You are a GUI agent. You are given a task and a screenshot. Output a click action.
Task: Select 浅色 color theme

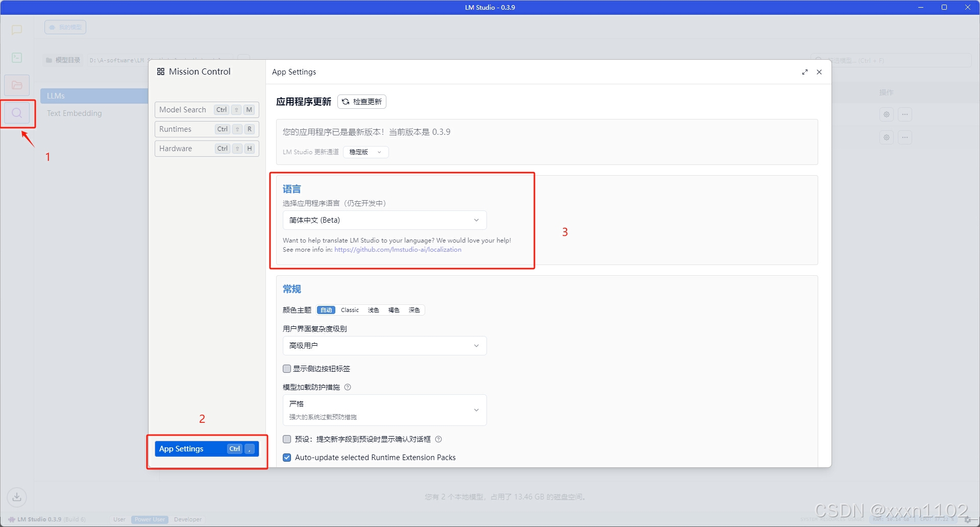click(x=374, y=310)
